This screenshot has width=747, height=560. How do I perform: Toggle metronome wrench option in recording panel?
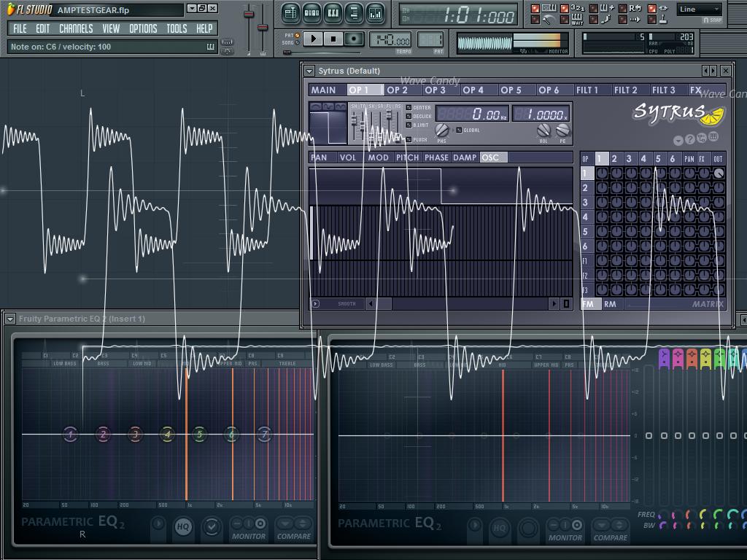tap(535, 20)
